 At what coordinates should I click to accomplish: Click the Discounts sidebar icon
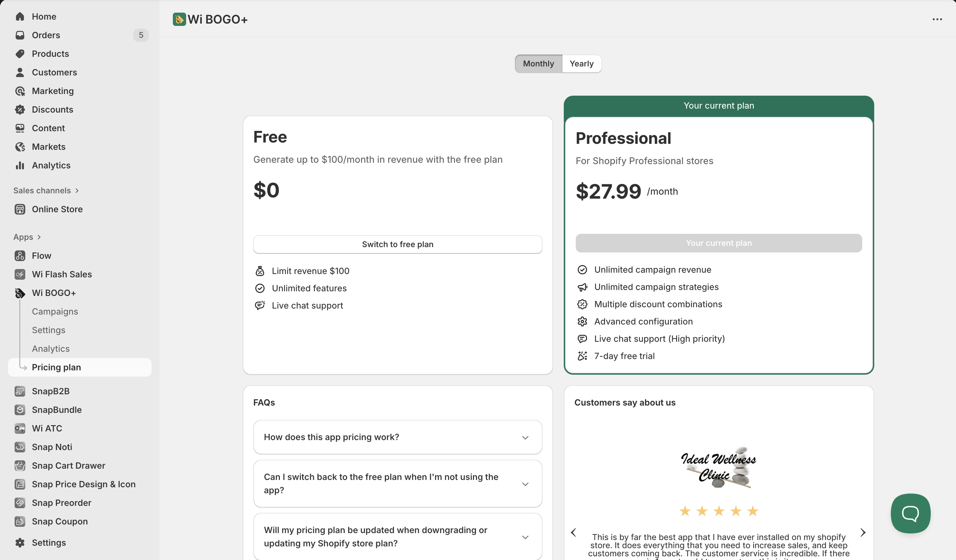click(x=20, y=110)
